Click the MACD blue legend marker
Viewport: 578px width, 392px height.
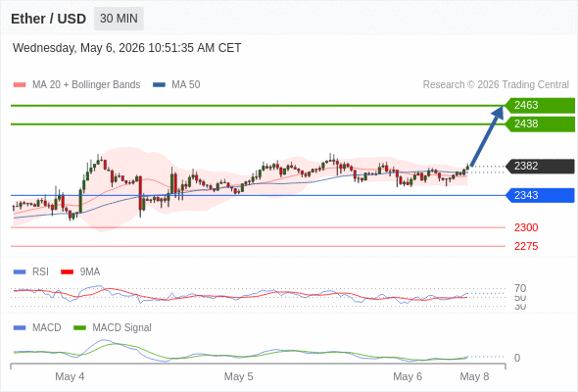click(x=20, y=327)
